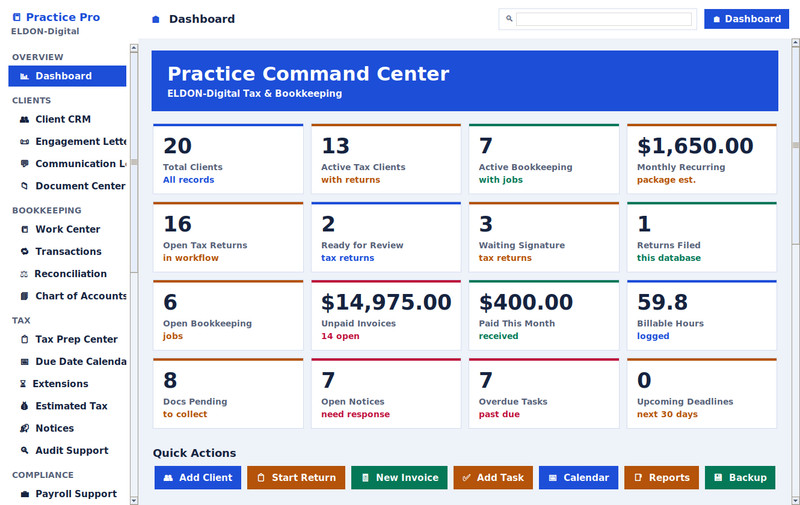Click the clipboard icon on Start Return button
Screen dimensions: 800x505
(261, 478)
